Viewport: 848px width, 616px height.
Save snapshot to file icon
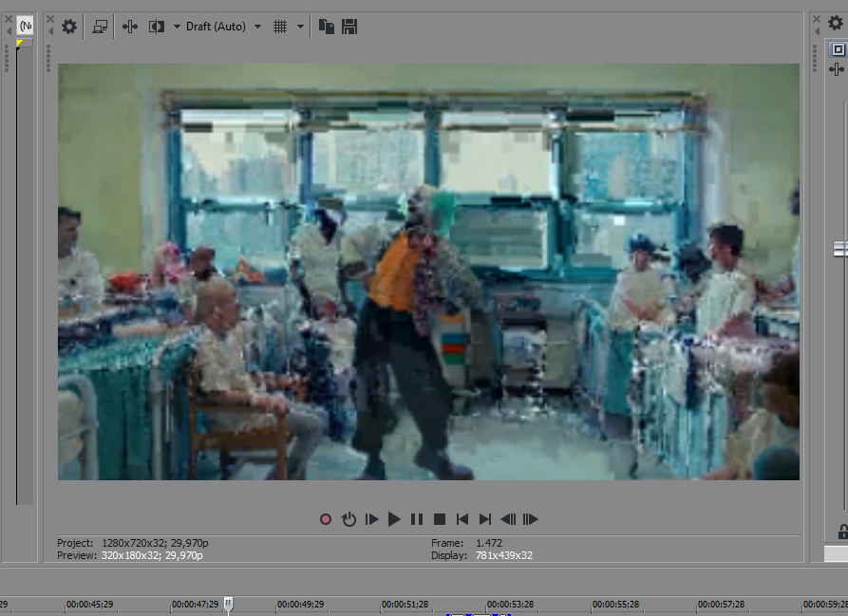click(x=349, y=27)
